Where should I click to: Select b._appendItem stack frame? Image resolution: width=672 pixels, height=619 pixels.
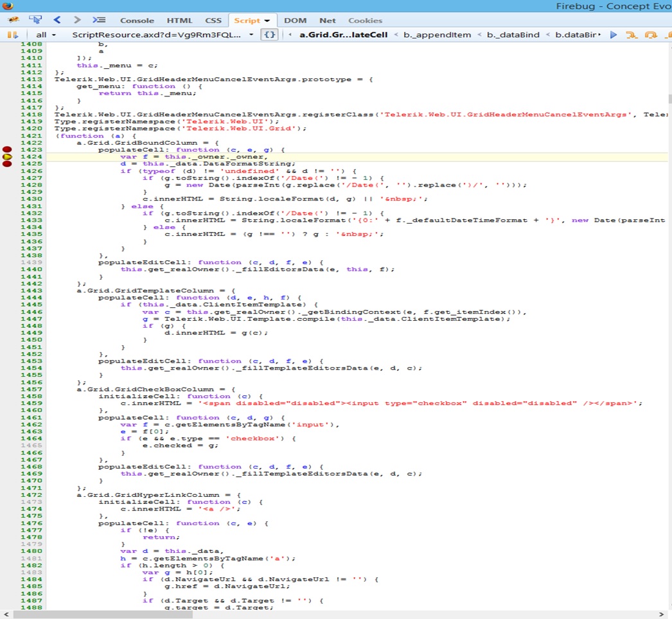click(437, 35)
